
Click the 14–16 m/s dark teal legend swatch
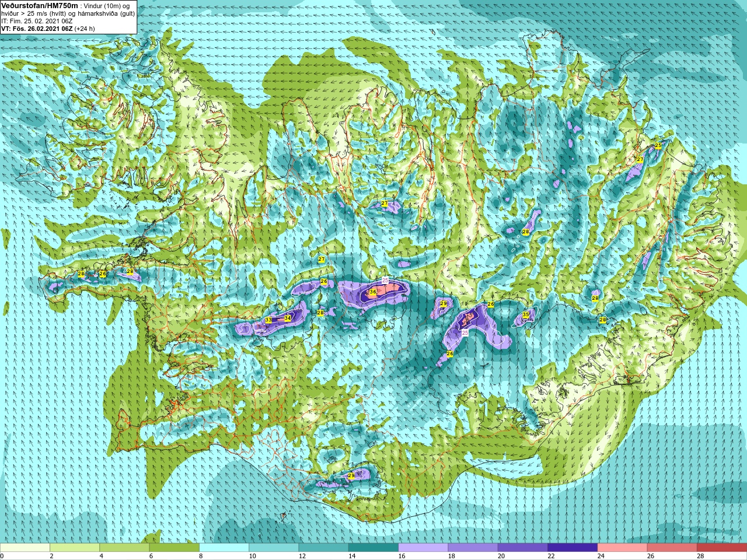pos(373,548)
